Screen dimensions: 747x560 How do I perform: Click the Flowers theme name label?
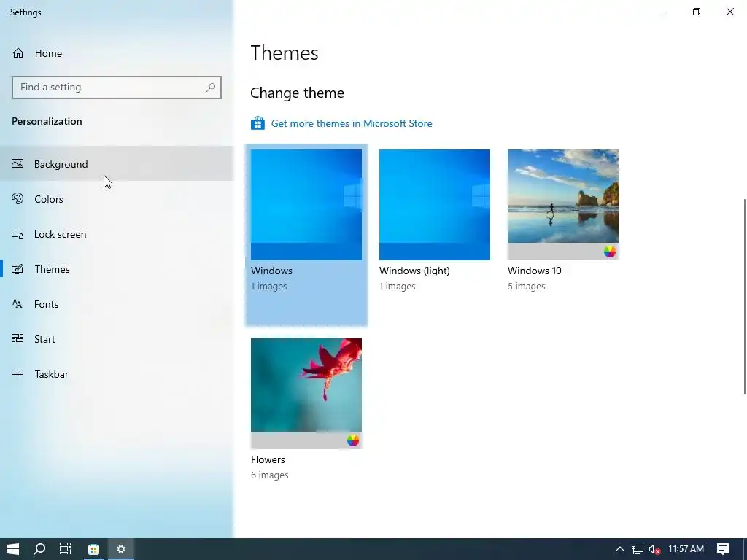[x=268, y=459]
